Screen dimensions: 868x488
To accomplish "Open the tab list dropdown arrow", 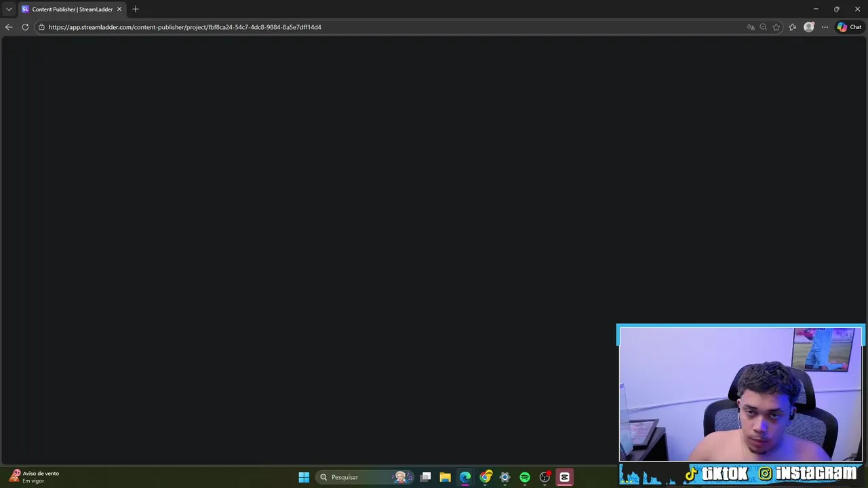I will [9, 9].
